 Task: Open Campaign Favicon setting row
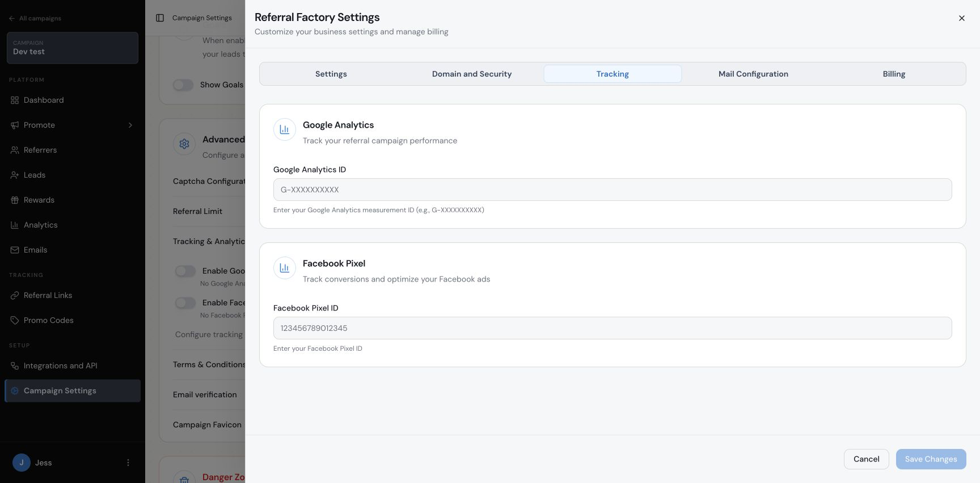pyautogui.click(x=209, y=425)
